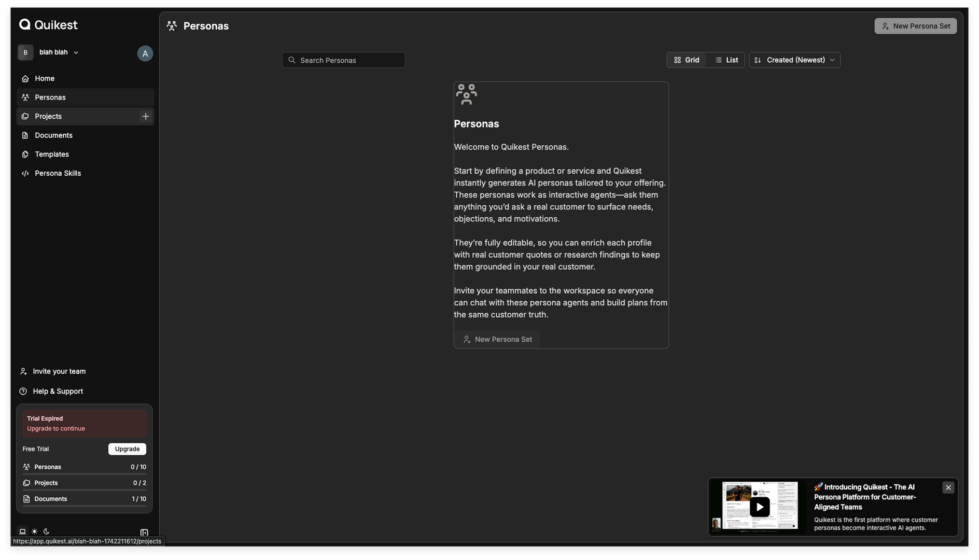The image size is (979, 560).
Task: Click the large personas group icon in card
Action: pos(466,94)
